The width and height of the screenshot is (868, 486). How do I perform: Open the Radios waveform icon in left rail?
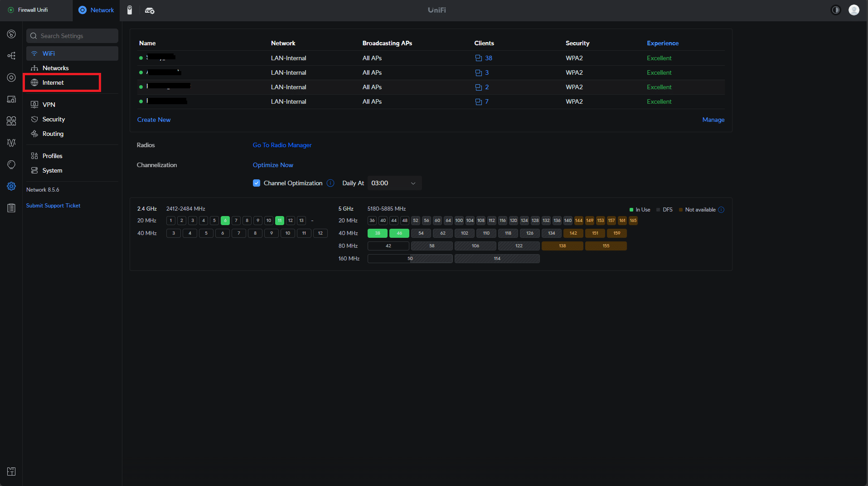[11, 143]
